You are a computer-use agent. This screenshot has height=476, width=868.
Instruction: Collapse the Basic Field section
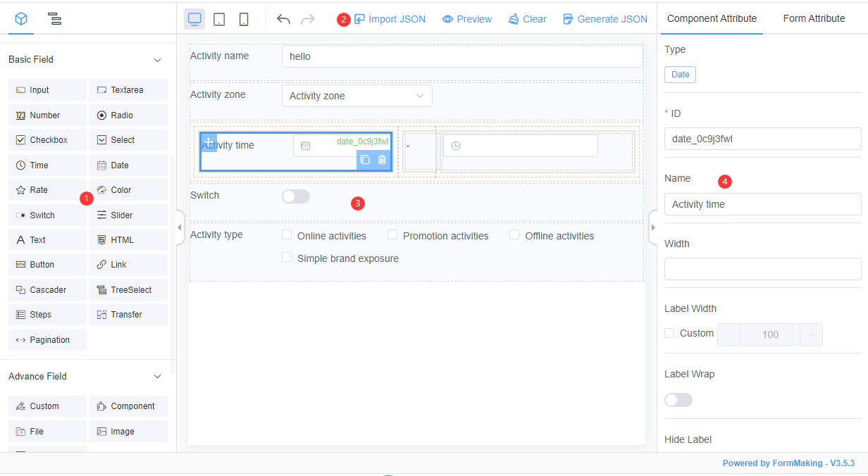tap(157, 60)
